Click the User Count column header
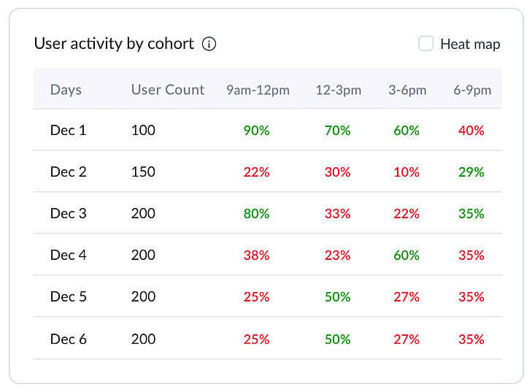The image size is (532, 392). pos(168,90)
